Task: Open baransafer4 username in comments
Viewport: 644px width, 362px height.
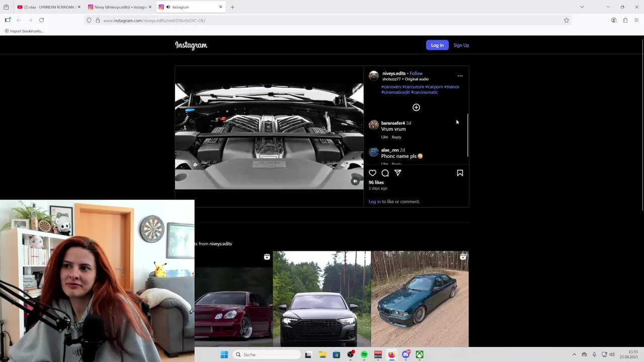Action: click(393, 123)
